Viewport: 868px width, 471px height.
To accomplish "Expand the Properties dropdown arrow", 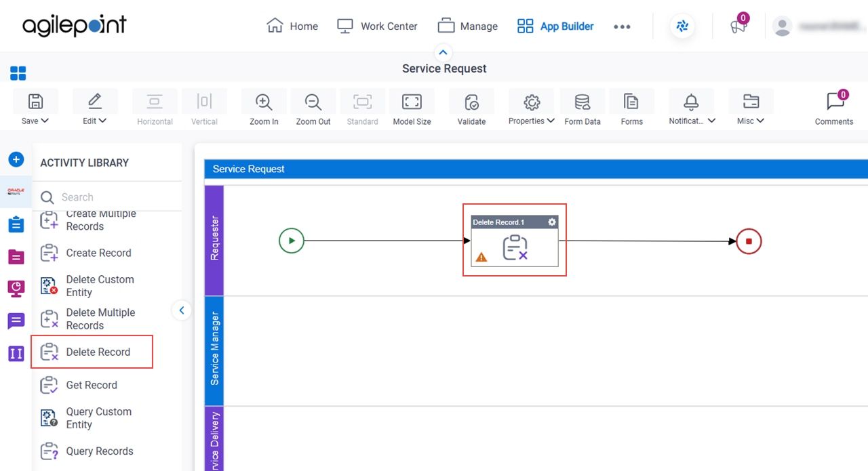I will 551,121.
